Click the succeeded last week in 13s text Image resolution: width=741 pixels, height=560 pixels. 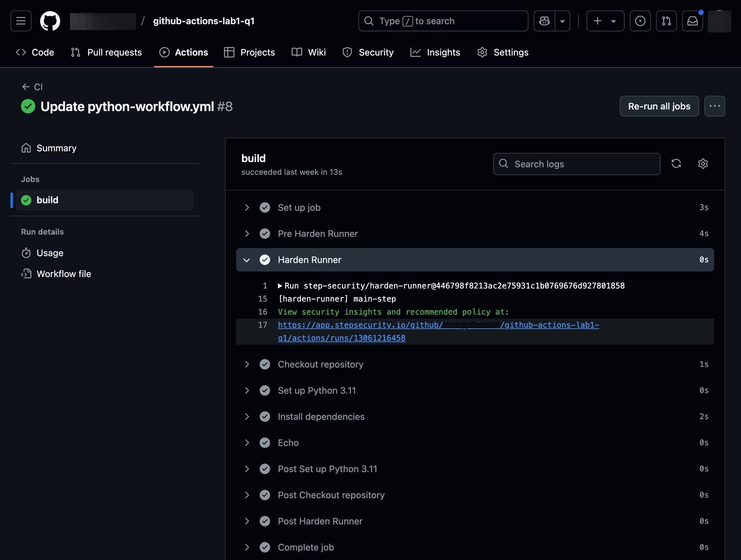coord(291,172)
